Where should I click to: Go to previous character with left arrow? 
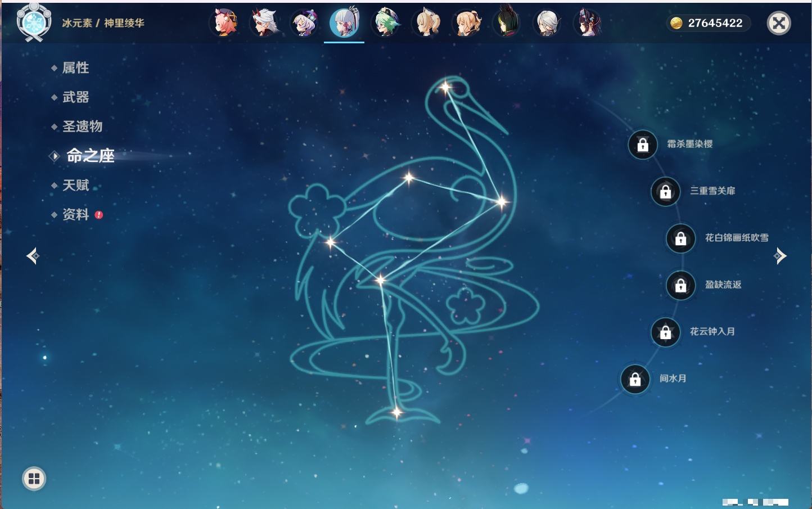[x=33, y=256]
